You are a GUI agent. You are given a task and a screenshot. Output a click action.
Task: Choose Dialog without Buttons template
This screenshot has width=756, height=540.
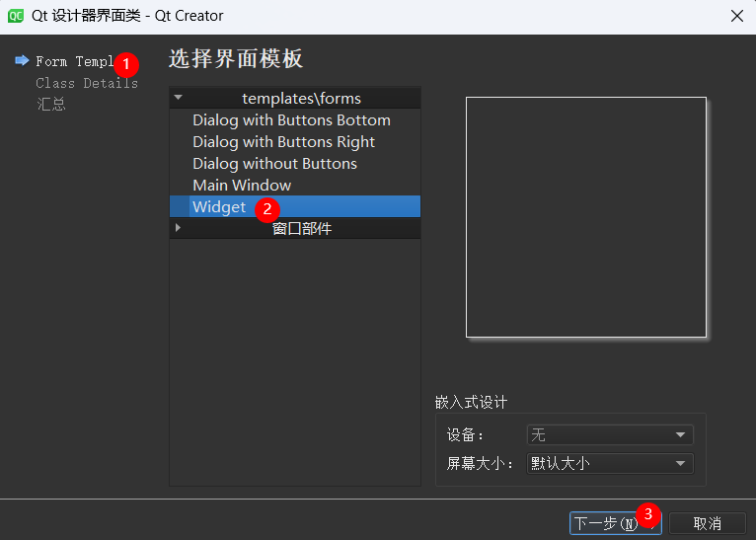click(274, 164)
